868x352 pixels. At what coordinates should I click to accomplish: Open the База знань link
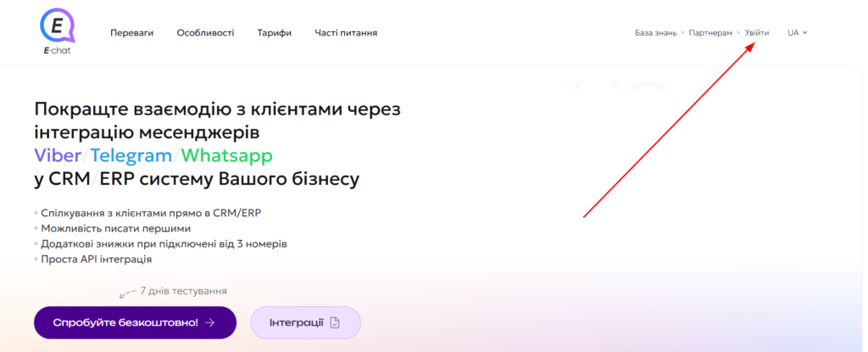click(x=655, y=33)
